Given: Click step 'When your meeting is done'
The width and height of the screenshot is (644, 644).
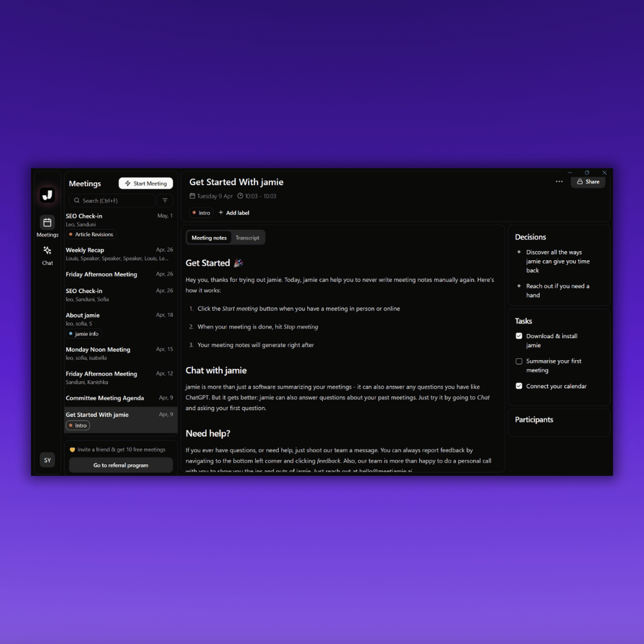Looking at the screenshot, I should (x=258, y=327).
